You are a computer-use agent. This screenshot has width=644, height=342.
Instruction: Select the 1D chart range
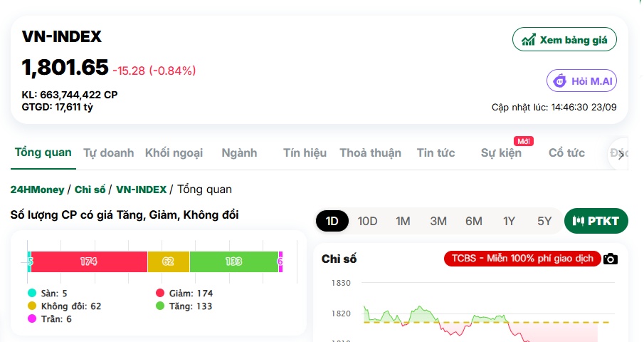click(x=332, y=221)
